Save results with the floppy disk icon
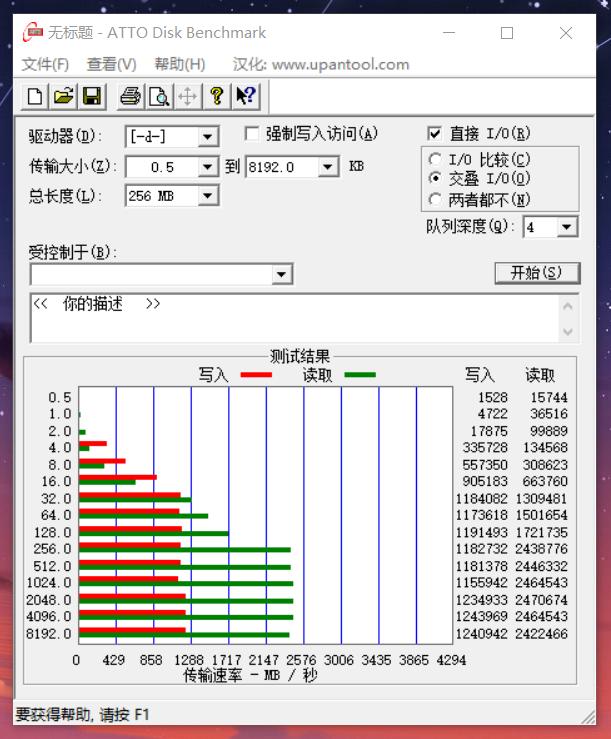 (92, 97)
